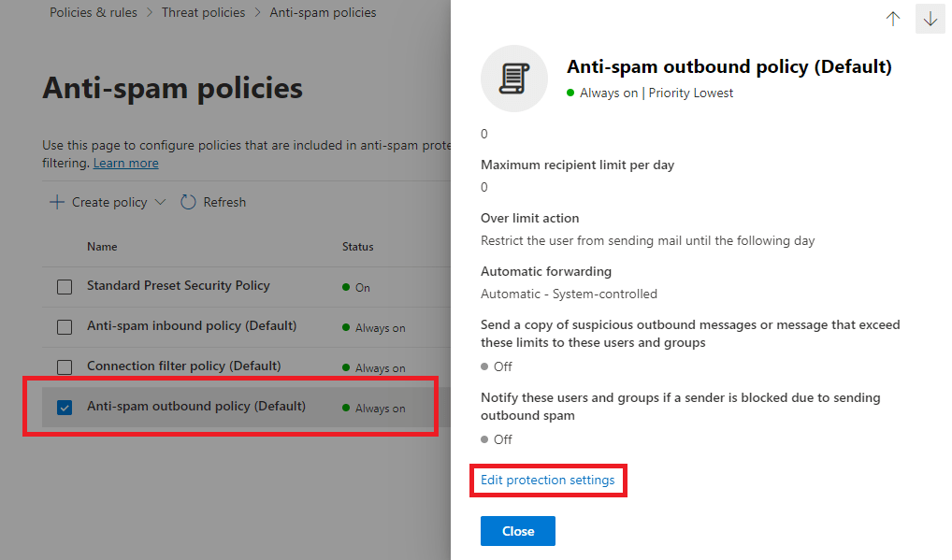Click the down arrow for next item
This screenshot has height=560, width=952.
(930, 19)
